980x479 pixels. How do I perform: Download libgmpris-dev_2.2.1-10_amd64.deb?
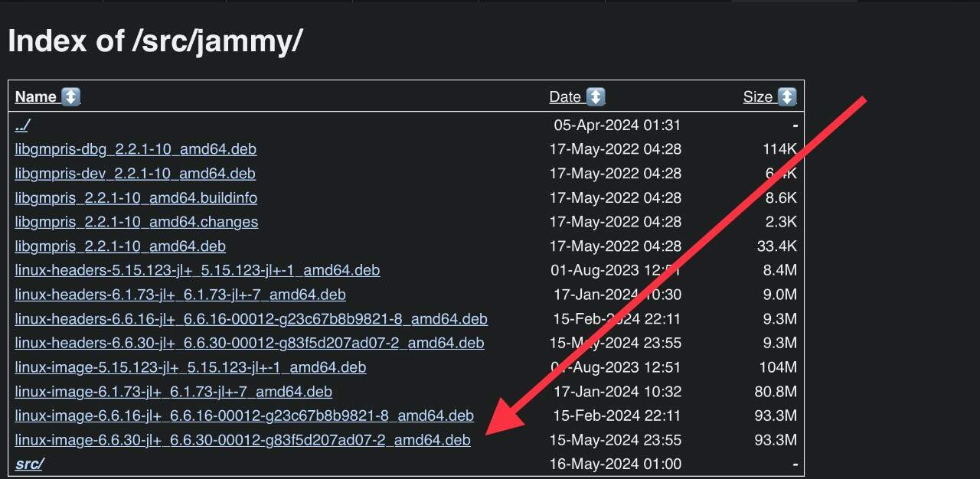point(135,174)
